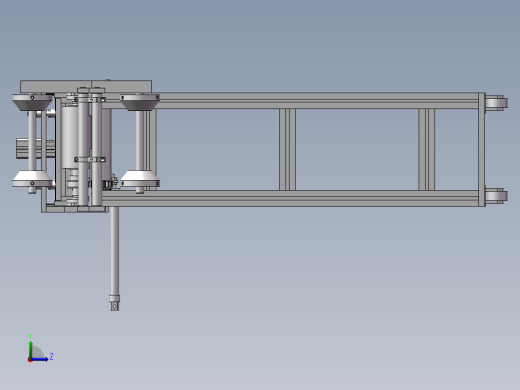The height and width of the screenshot is (390, 520).
Task: Select the middle vertical cross brace
Action: [287, 149]
